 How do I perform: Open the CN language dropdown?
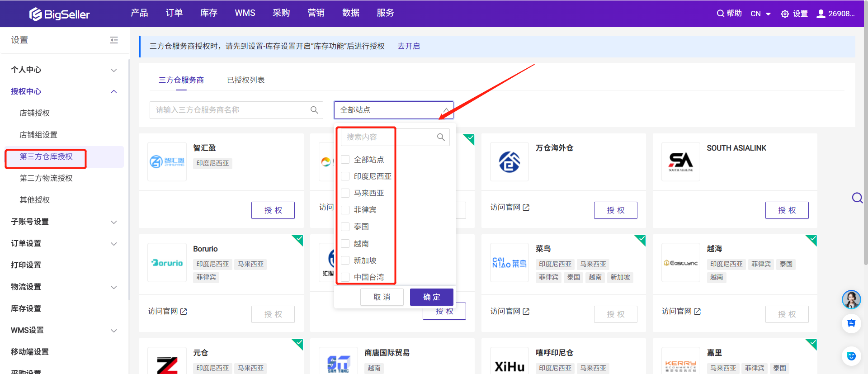coord(760,14)
